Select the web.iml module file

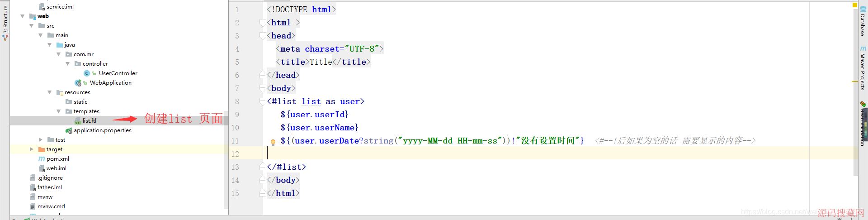(56, 168)
